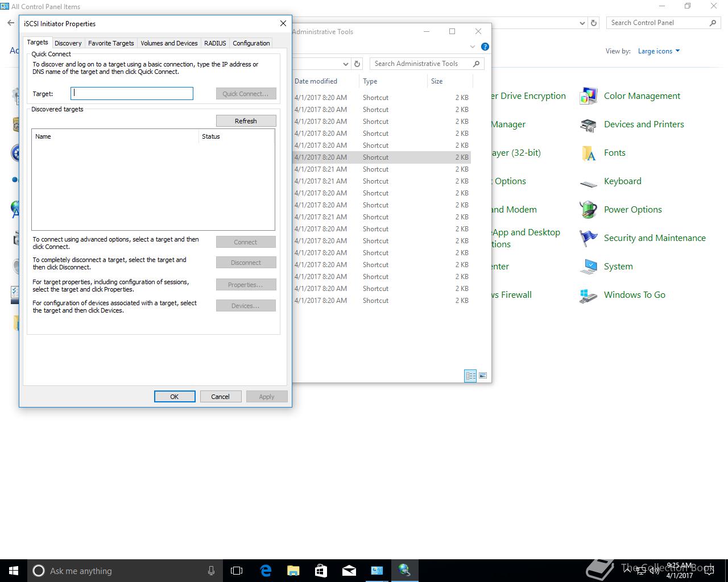Switch Administrative Tools to details view
Image resolution: width=728 pixels, height=582 pixels.
tap(470, 376)
